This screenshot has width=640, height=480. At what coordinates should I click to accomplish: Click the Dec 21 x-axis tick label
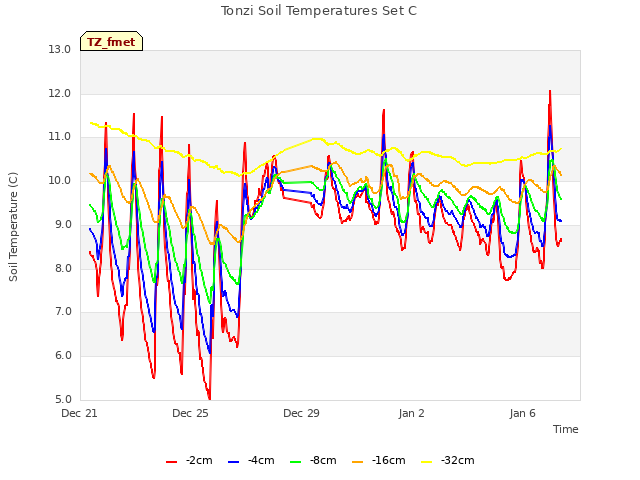pos(79,413)
